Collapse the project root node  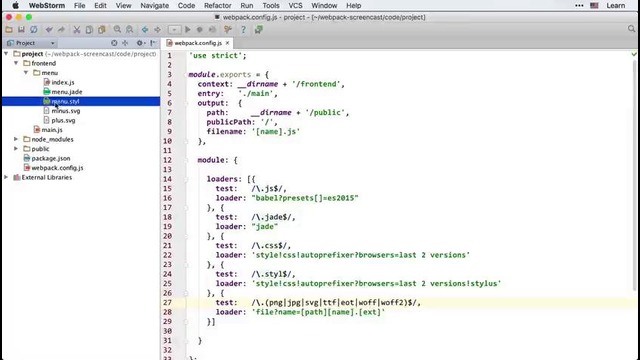tap(6, 54)
